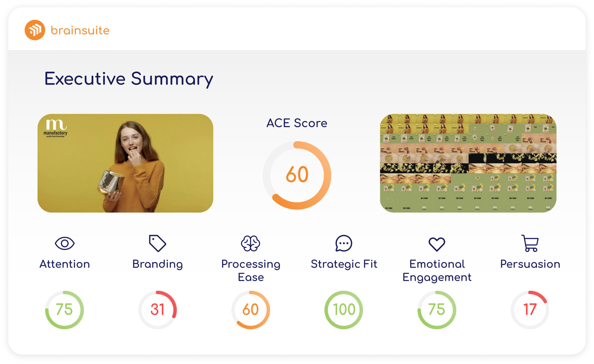Click the Strategic Fit 100 ring
This screenshot has height=364, width=594.
(x=344, y=309)
